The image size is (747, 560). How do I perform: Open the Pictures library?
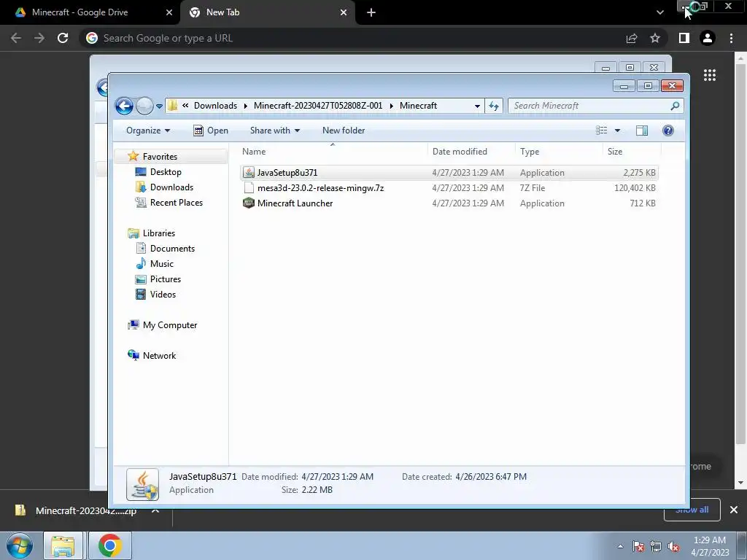pyautogui.click(x=166, y=279)
